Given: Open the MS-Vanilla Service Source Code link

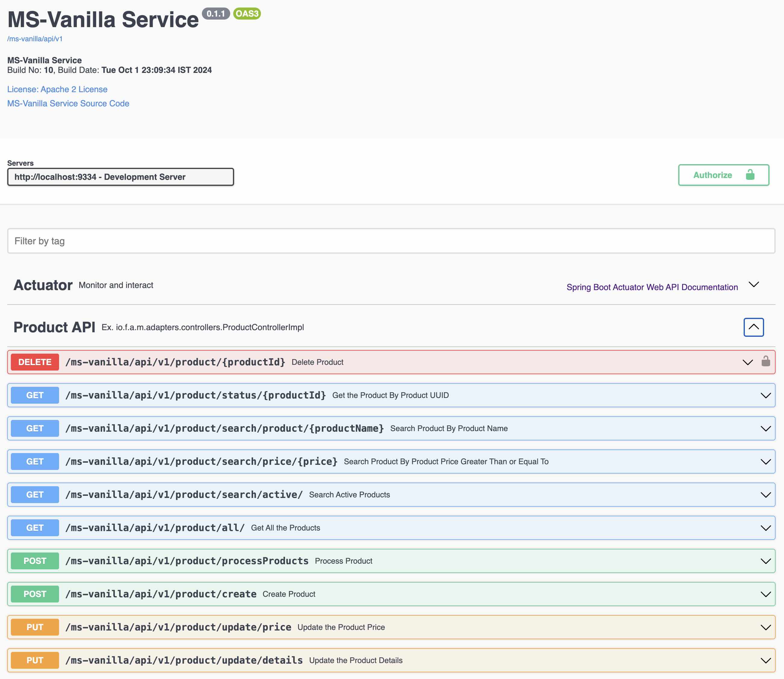Looking at the screenshot, I should (68, 103).
